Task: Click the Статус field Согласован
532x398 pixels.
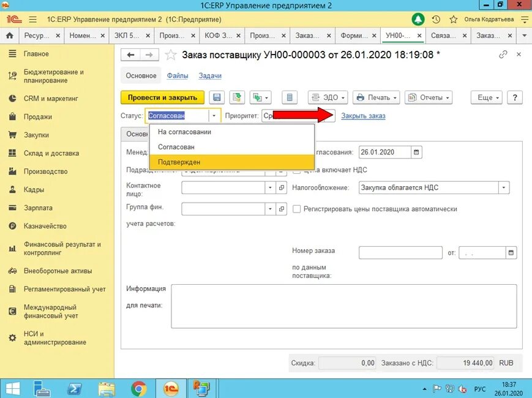Action: click(177, 116)
